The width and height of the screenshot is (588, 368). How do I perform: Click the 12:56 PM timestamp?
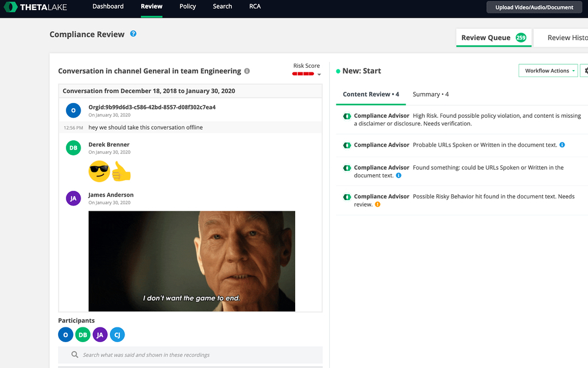pos(73,128)
